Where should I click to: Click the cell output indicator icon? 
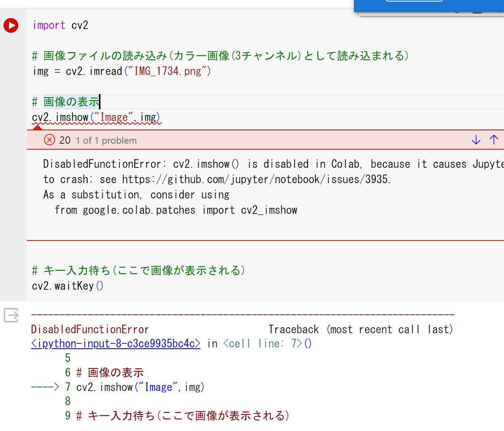pyautogui.click(x=11, y=315)
